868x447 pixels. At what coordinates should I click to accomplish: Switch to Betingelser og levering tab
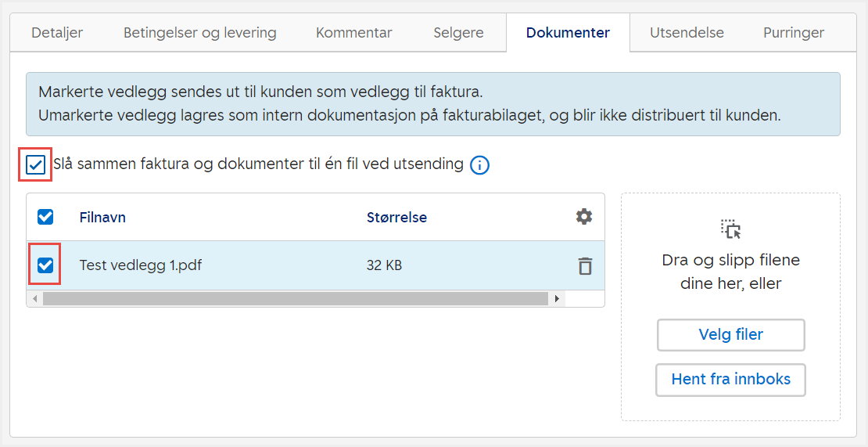click(200, 33)
